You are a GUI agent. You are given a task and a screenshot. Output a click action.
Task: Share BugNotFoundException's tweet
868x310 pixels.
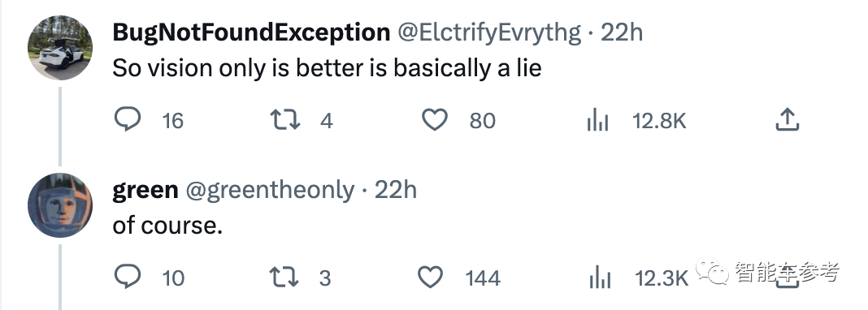tap(788, 119)
